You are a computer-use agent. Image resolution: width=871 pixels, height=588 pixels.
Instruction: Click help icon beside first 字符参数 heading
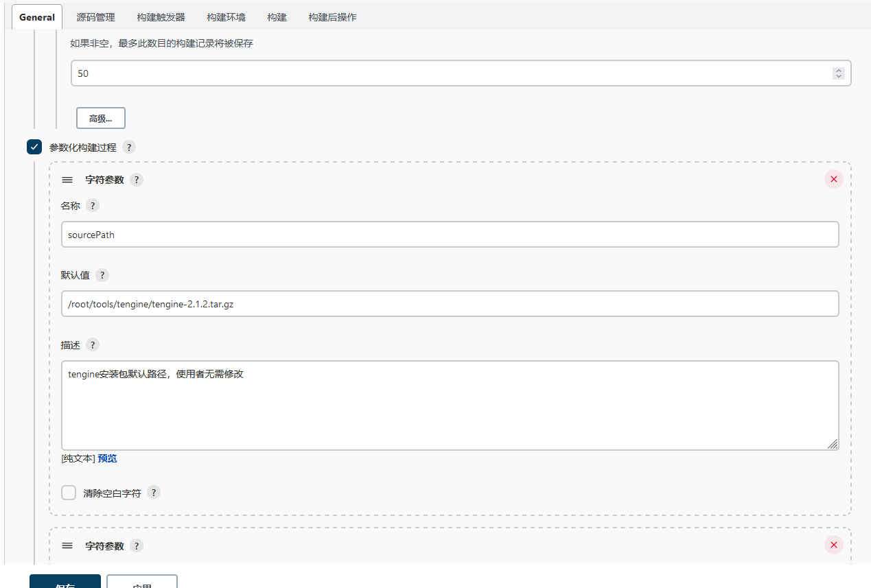(137, 180)
